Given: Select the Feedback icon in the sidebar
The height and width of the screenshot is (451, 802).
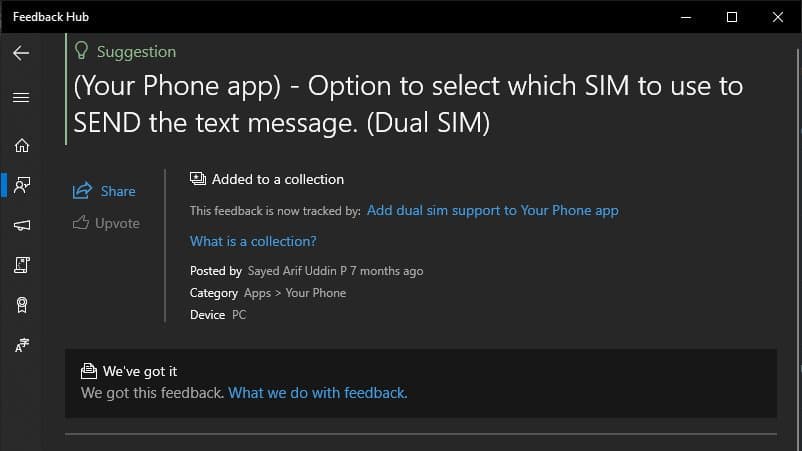Looking at the screenshot, I should 21,185.
